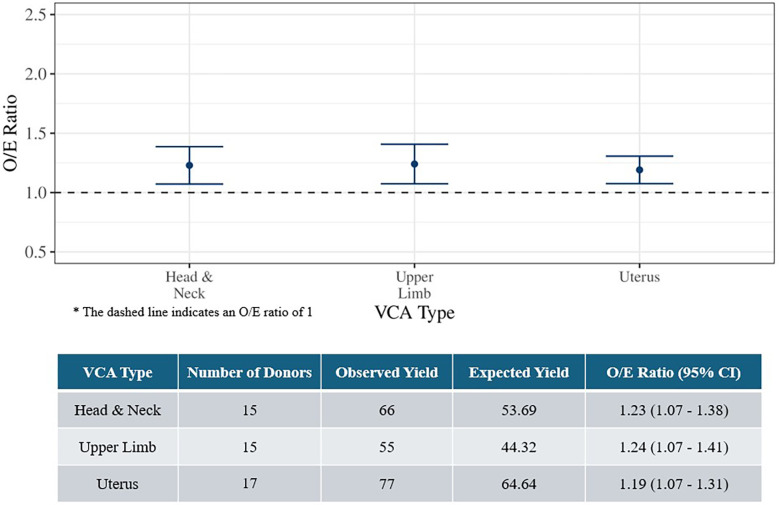Click the dashed line footnote text
Image resolution: width=779 pixels, height=505 pixels.
coord(193,312)
